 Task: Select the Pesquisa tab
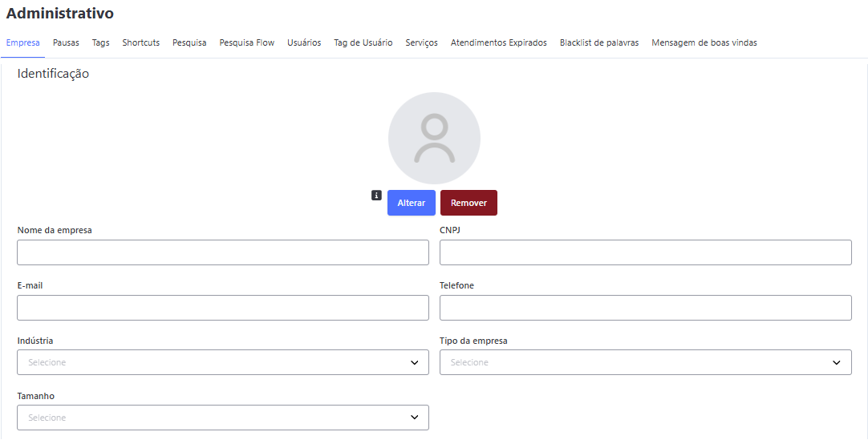tap(189, 42)
